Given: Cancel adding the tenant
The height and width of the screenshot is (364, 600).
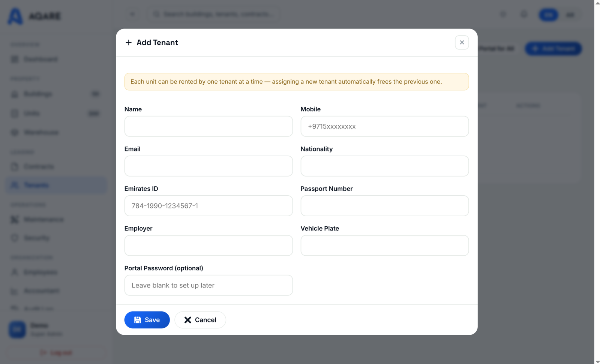Looking at the screenshot, I should 200,320.
